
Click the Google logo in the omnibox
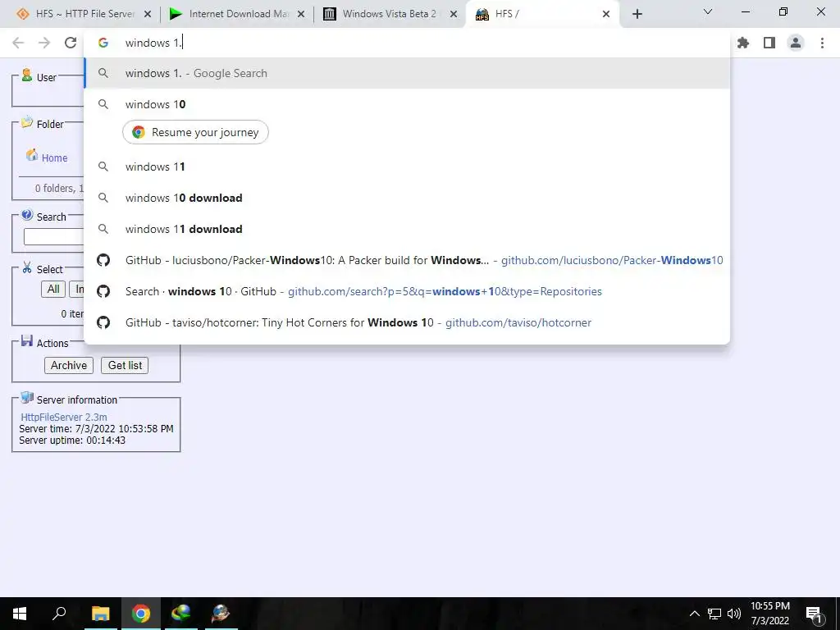[x=103, y=43]
